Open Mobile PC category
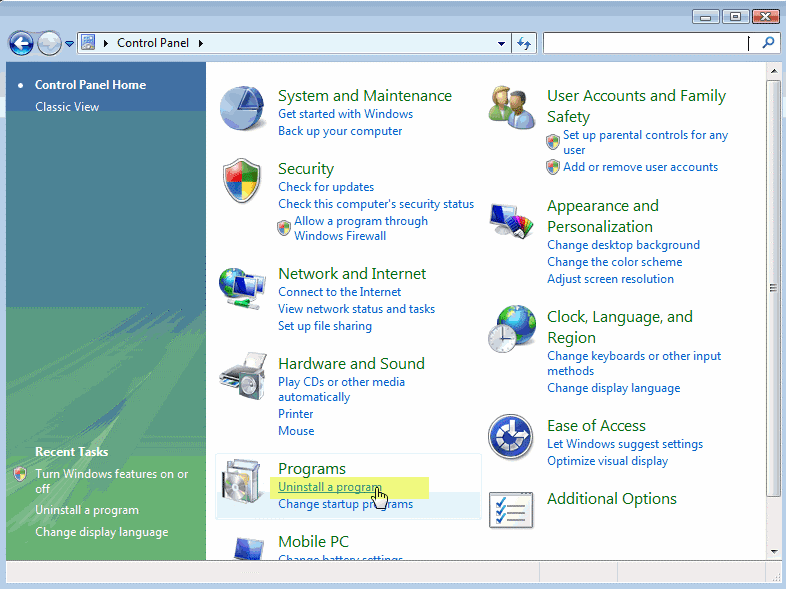This screenshot has height=589, width=786. coord(313,542)
